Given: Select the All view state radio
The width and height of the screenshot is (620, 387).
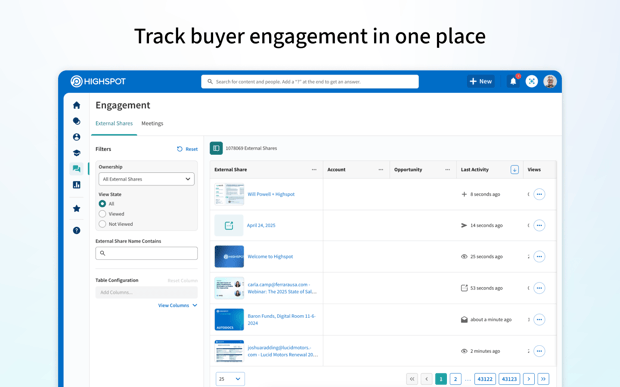Looking at the screenshot, I should pyautogui.click(x=102, y=204).
